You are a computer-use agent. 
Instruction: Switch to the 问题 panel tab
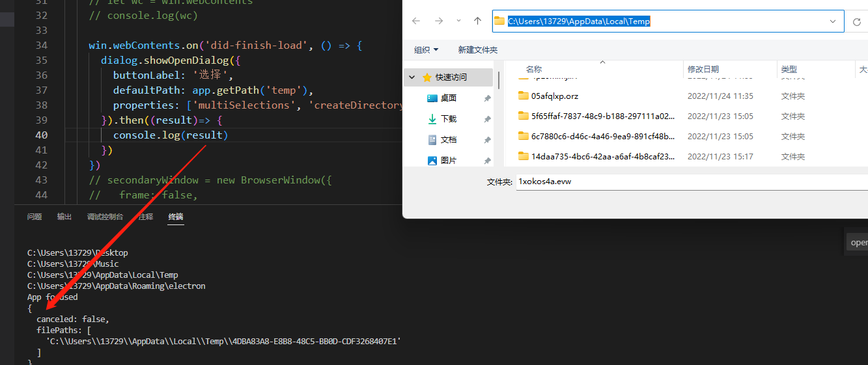(35, 217)
